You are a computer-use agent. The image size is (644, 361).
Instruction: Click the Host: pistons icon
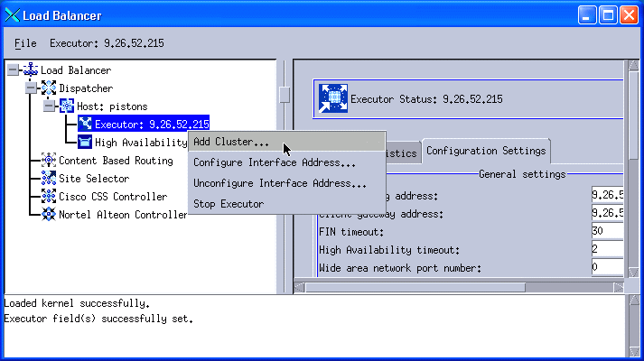click(67, 106)
